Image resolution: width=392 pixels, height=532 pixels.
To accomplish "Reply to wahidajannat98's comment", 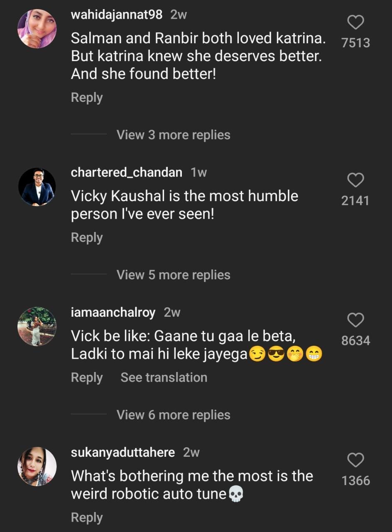I will tap(87, 98).
